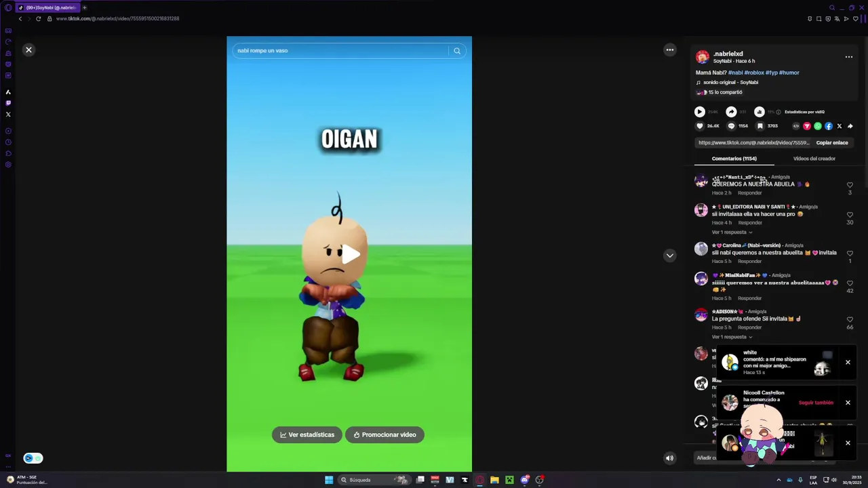Focus the 'nabi rompe un vaso' search field
This screenshot has height=488, width=868.
point(340,51)
